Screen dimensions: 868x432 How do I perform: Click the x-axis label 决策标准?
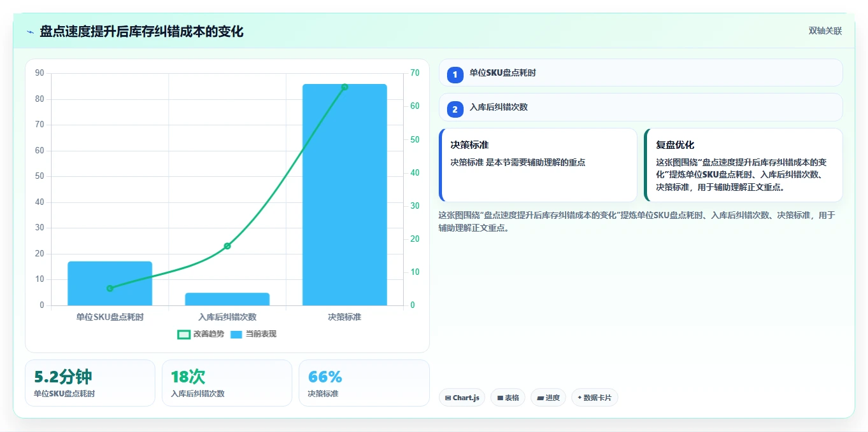(345, 317)
